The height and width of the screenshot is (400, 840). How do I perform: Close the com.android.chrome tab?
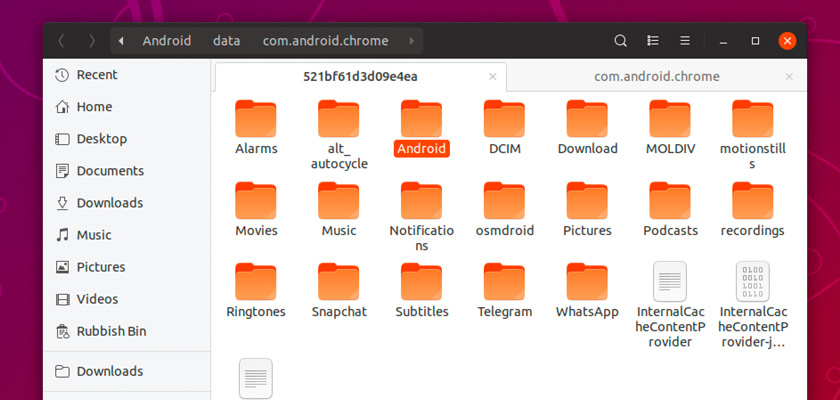click(789, 77)
